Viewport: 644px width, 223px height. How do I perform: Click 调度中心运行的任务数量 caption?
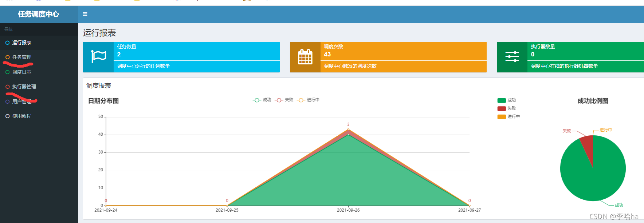tap(144, 66)
